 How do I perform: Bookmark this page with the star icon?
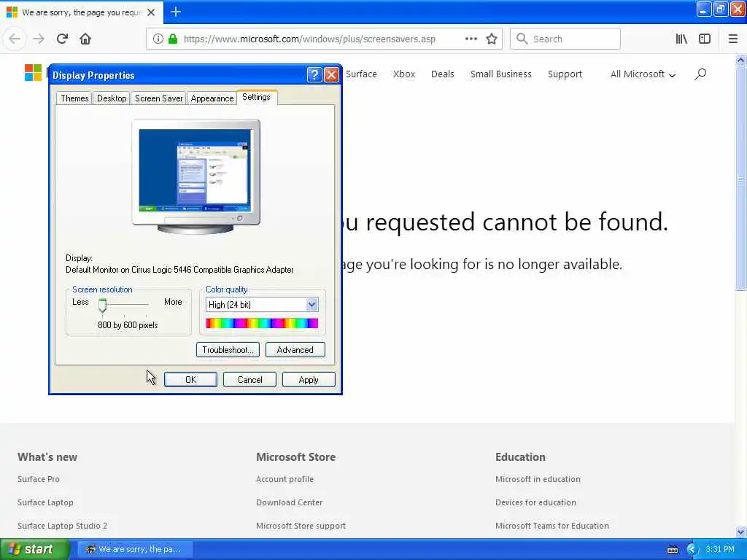[x=492, y=39]
